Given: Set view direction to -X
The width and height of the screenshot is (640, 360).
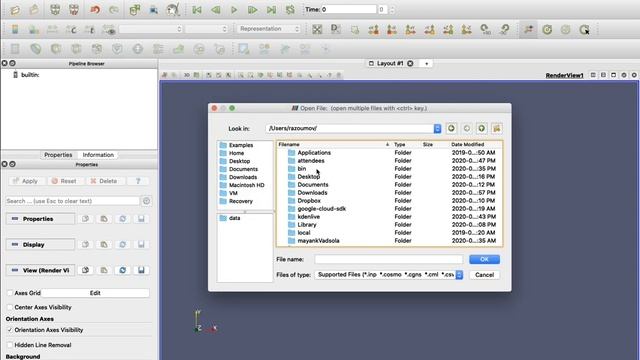Looking at the screenshot, I should (x=392, y=29).
